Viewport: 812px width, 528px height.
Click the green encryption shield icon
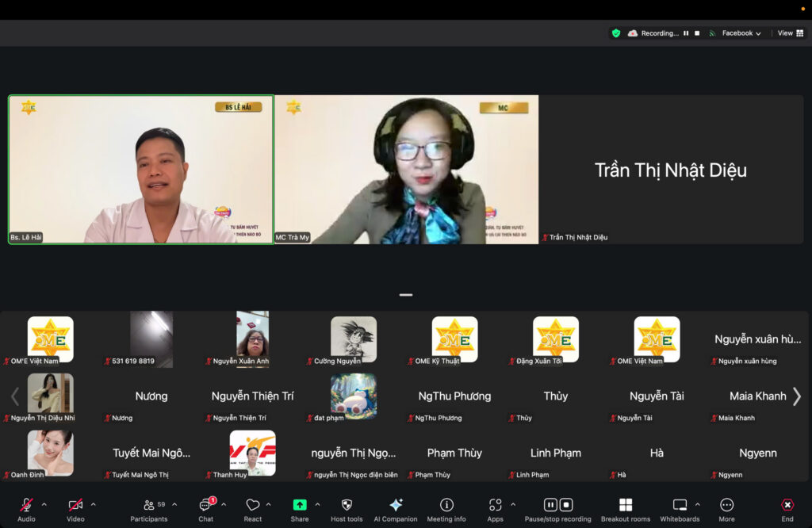[x=615, y=33]
